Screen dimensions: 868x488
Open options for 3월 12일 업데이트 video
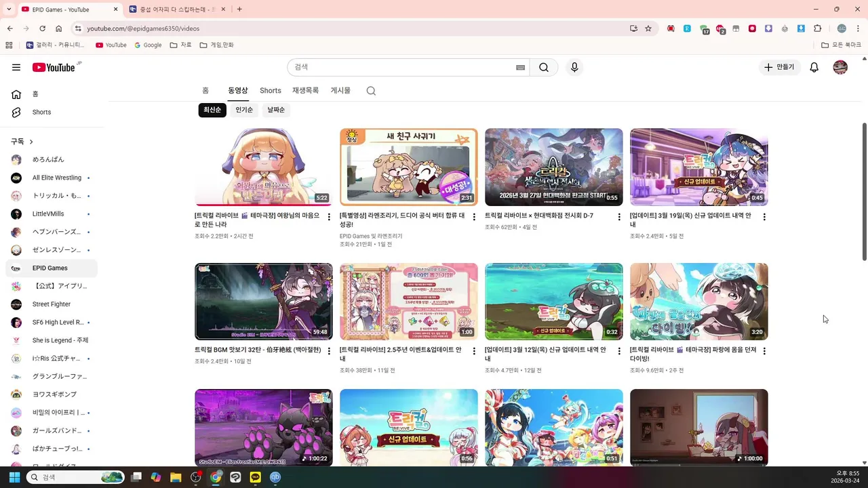pos(619,351)
